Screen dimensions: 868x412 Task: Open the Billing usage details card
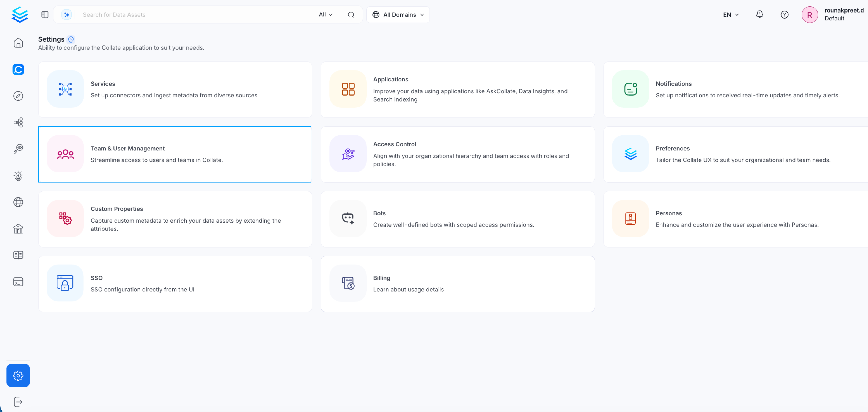click(x=458, y=284)
